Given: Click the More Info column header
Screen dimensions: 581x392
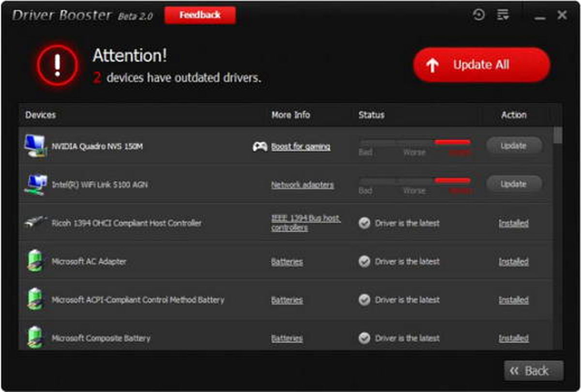Looking at the screenshot, I should pos(290,115).
